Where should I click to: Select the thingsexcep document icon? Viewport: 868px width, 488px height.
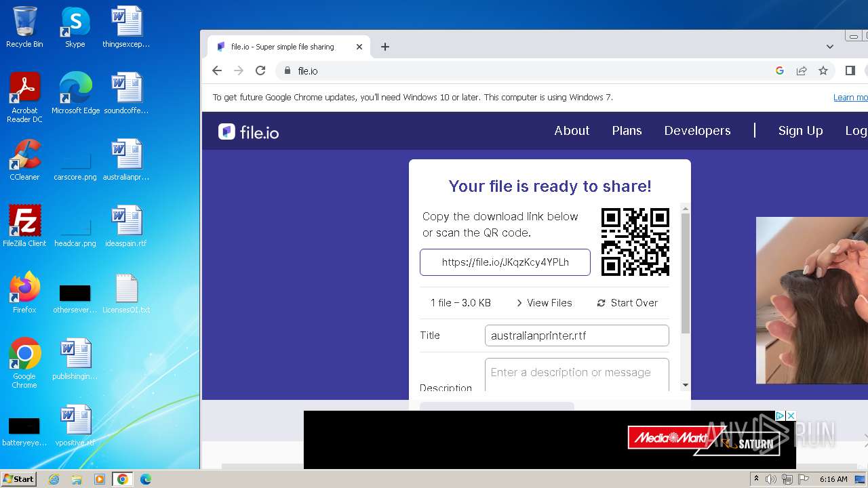[126, 27]
